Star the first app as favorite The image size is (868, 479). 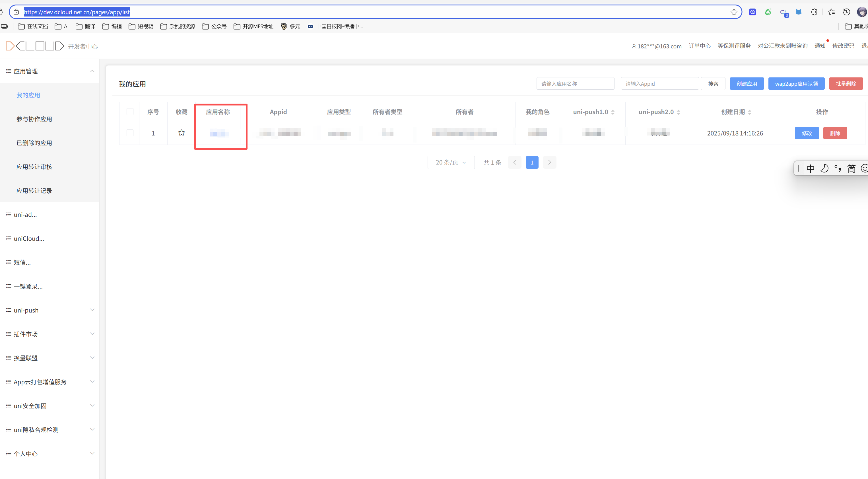tap(181, 133)
